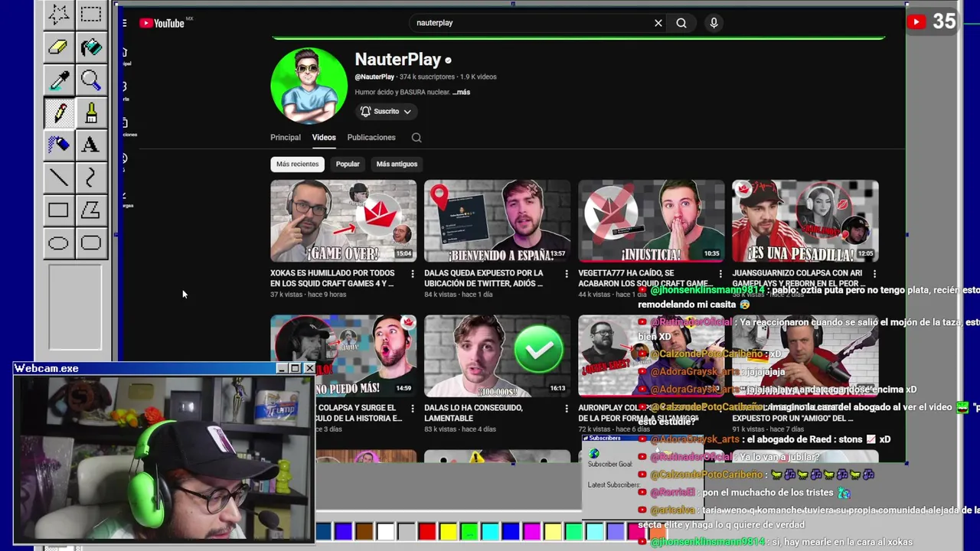This screenshot has width=980, height=551.
Task: Sort videos with the Popular chip
Action: [x=348, y=164]
